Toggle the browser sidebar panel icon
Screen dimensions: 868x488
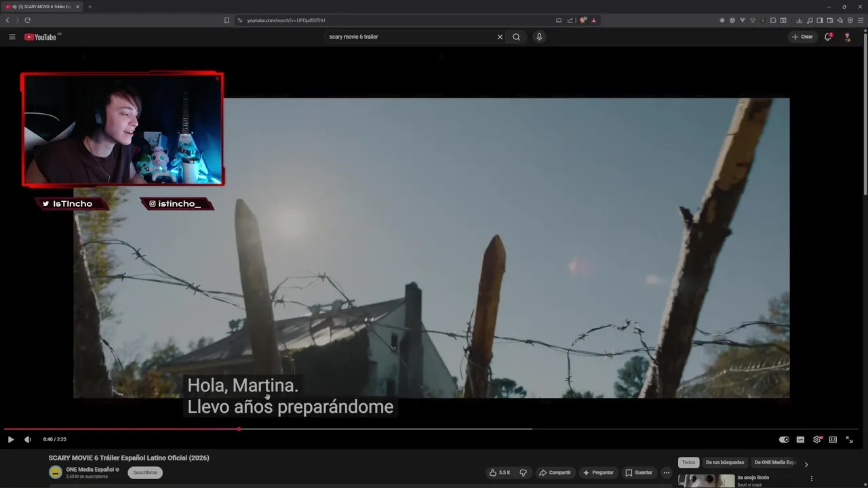820,20
